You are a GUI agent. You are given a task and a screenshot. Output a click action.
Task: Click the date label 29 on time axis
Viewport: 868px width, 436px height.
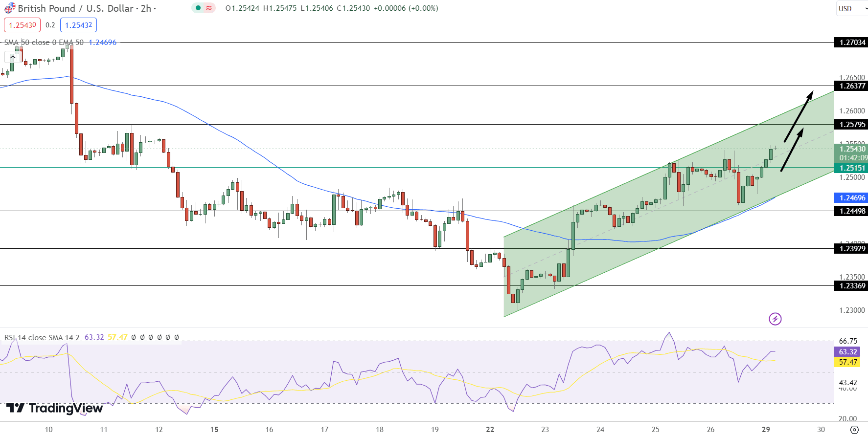click(766, 430)
